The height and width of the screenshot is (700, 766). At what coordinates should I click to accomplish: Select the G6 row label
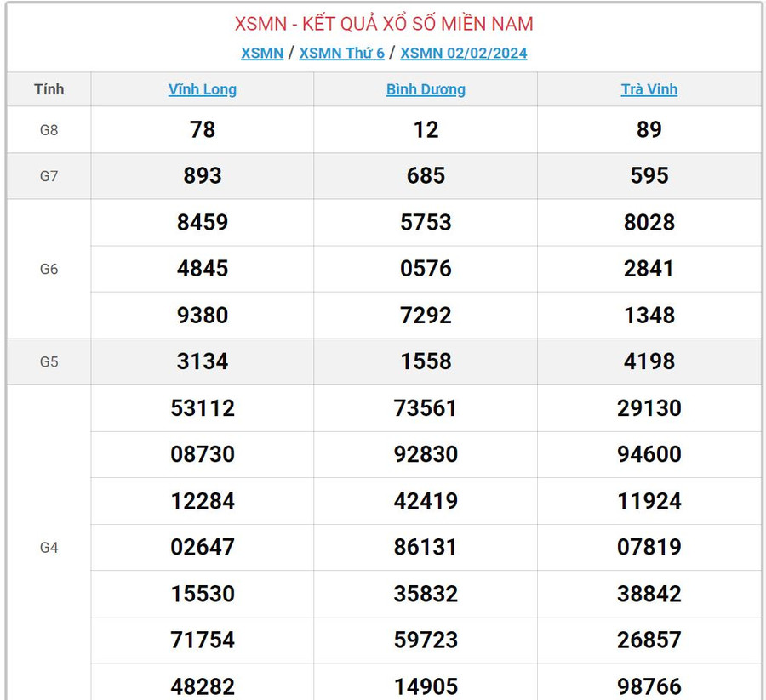coord(49,269)
